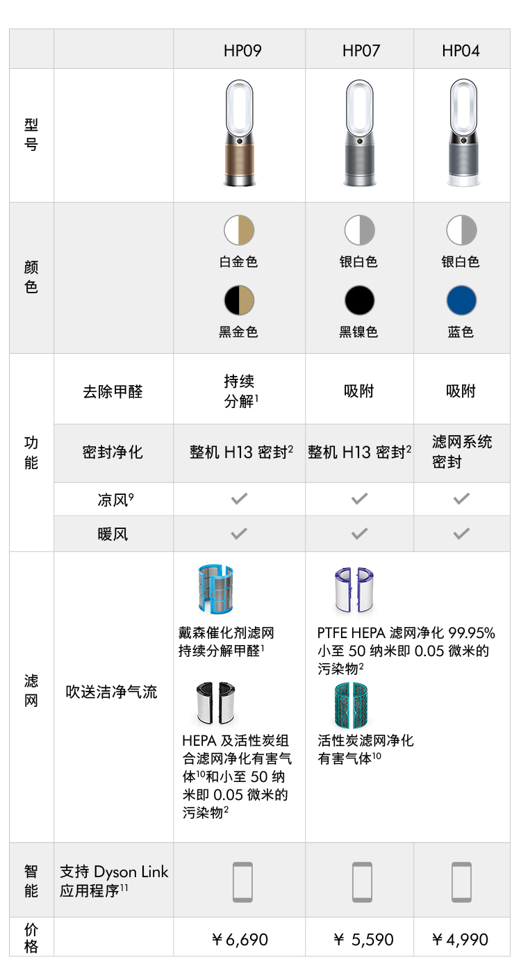Click the HEPA and carbon combo filter icon
This screenshot has width=521, height=980.
pos(215,703)
